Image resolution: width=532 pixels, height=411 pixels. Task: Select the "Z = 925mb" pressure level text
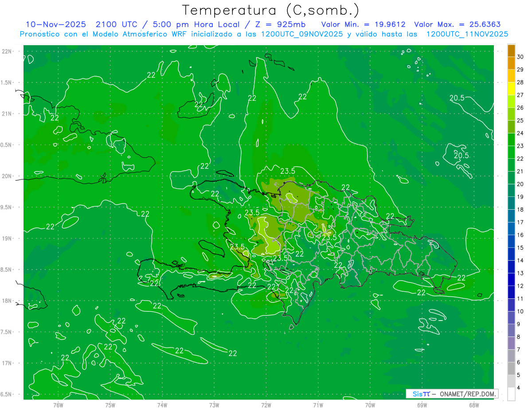pyautogui.click(x=279, y=25)
